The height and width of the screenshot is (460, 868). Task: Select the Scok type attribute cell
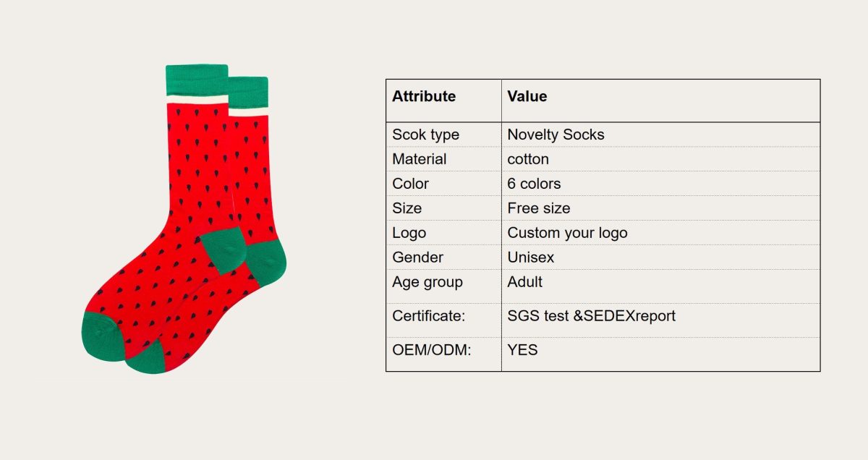(x=425, y=135)
